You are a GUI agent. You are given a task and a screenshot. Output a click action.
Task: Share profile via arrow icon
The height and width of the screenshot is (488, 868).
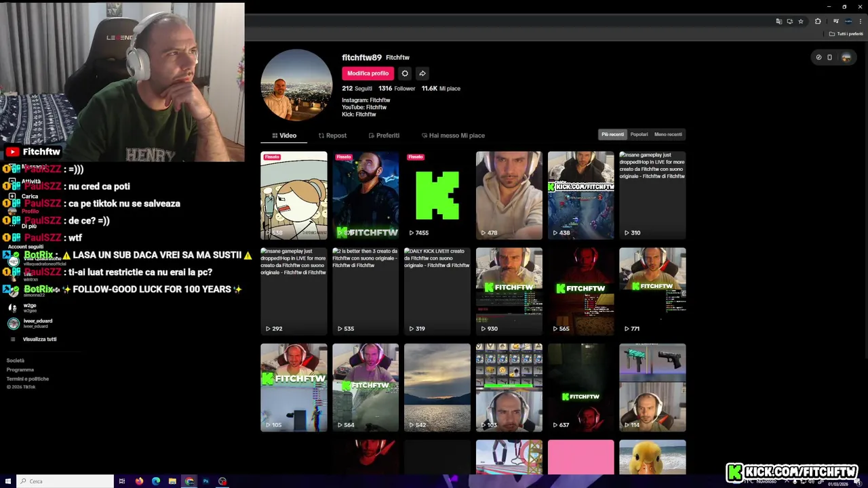coord(422,73)
